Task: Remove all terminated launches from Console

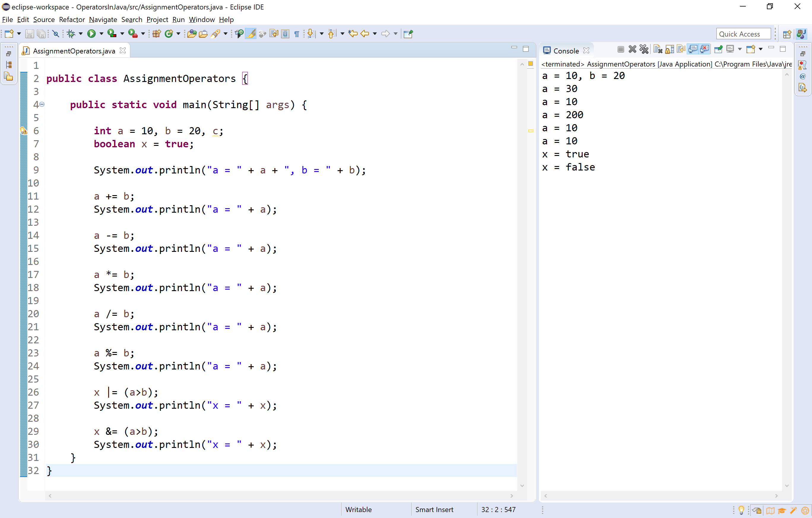Action: (644, 49)
